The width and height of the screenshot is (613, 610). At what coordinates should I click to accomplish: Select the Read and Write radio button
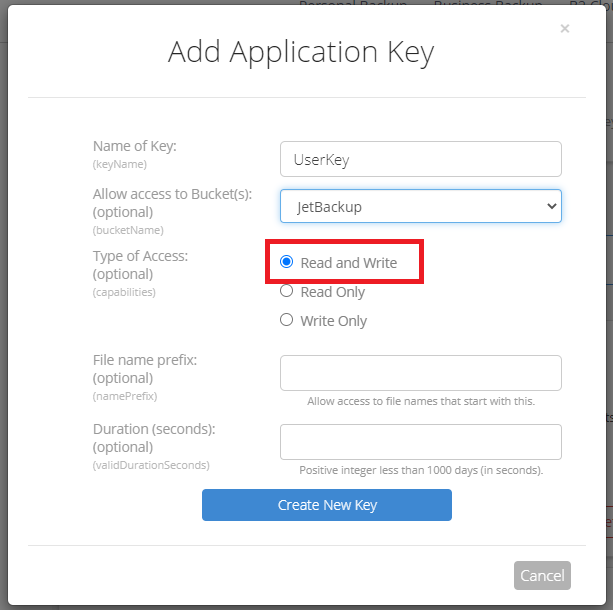287,263
